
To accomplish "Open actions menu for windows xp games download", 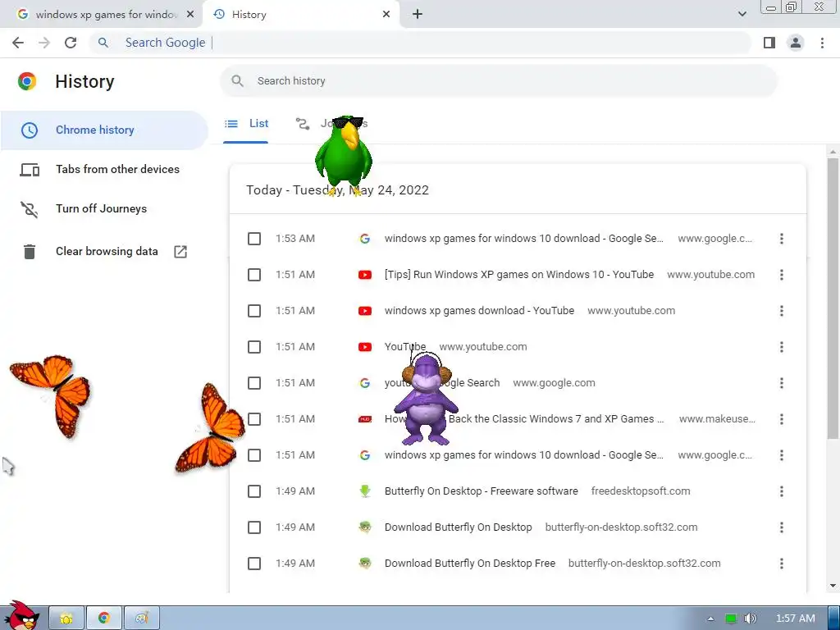I will [x=782, y=311].
